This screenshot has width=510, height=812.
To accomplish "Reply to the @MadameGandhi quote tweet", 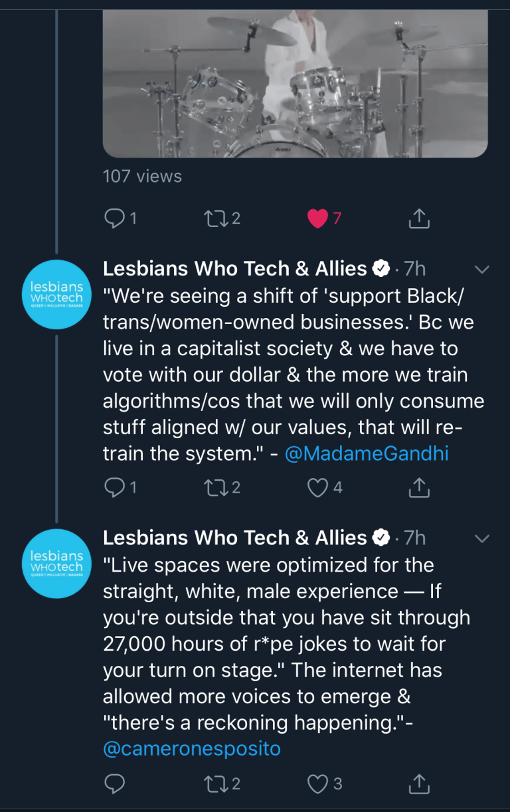I will (116, 487).
